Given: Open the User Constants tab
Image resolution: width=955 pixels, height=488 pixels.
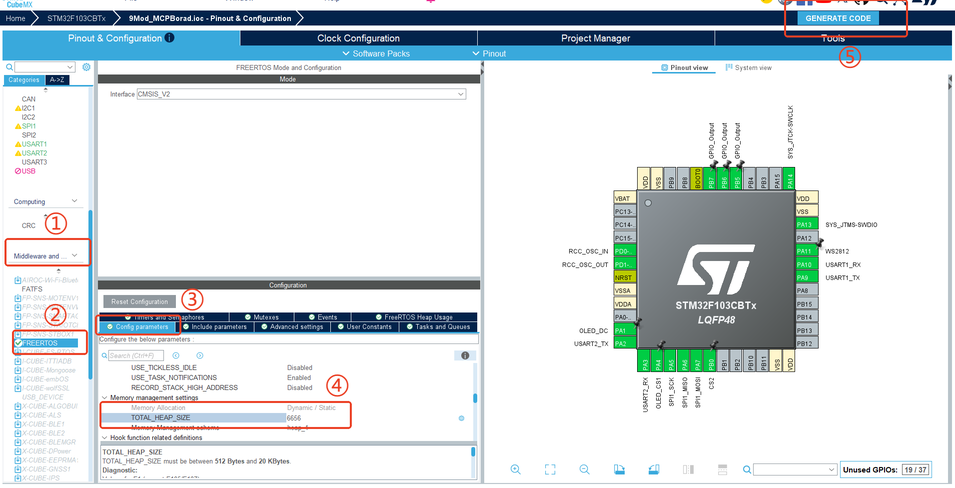Looking at the screenshot, I should [364, 327].
